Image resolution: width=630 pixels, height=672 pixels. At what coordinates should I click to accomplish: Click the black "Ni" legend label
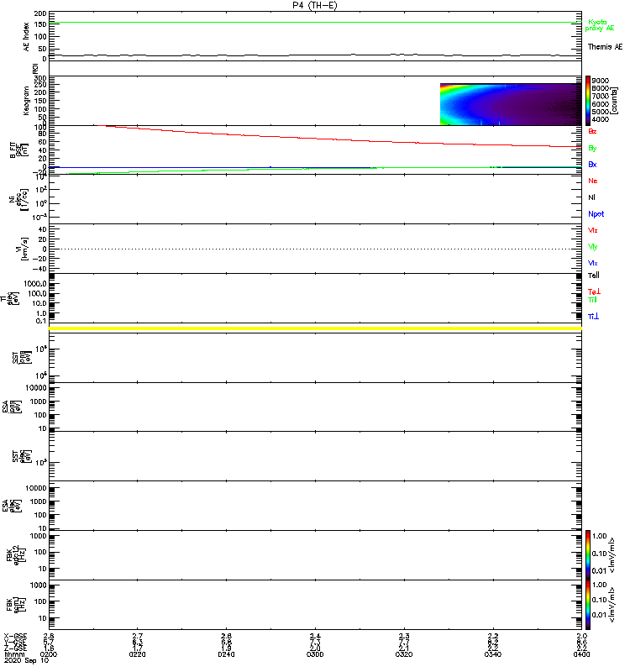[x=591, y=197]
